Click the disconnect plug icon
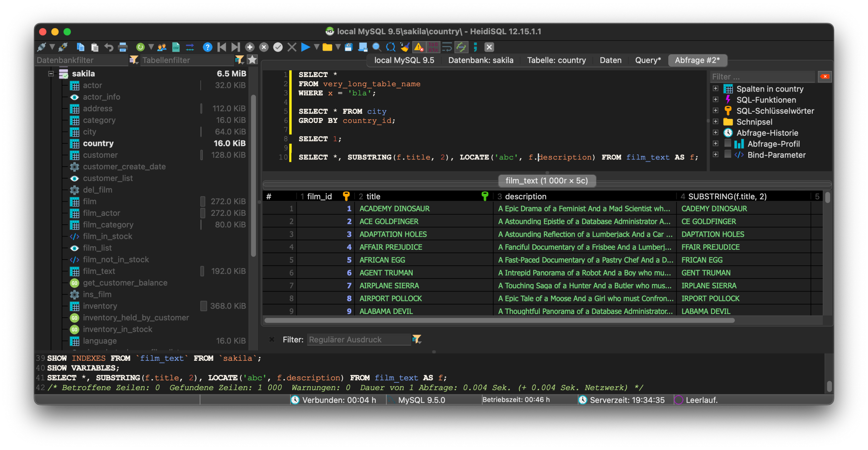The width and height of the screenshot is (868, 450). [x=63, y=47]
